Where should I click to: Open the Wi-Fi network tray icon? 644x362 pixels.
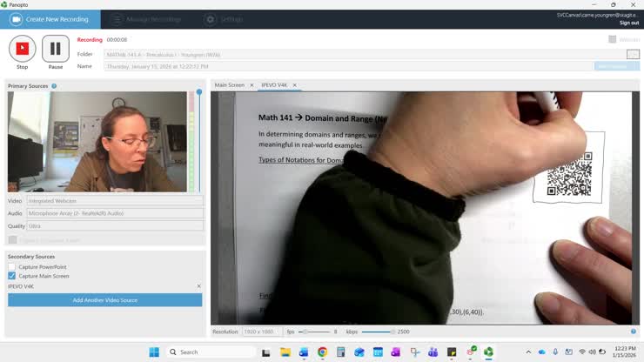coord(582,352)
